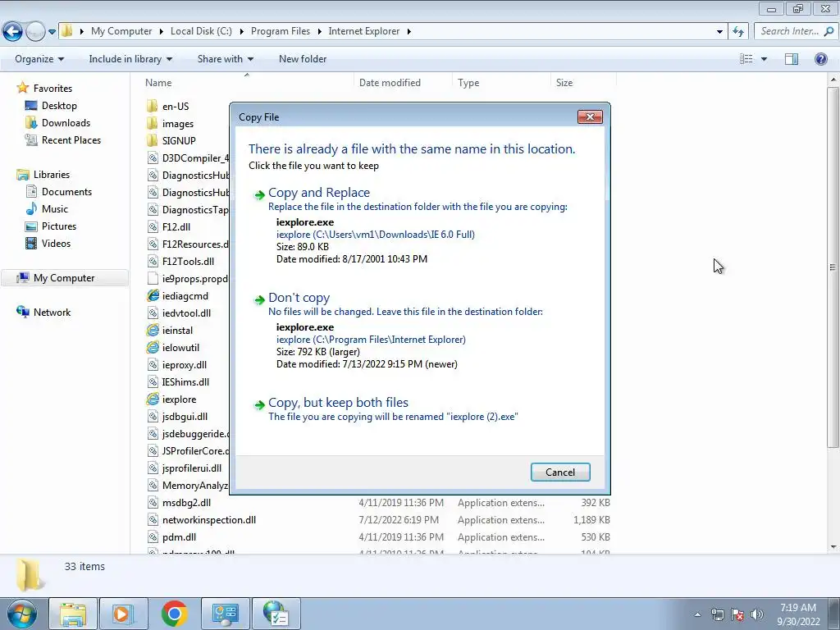Viewport: 840px width, 630px height.
Task: Open the address bar history dropdown arrow
Action: [x=719, y=32]
